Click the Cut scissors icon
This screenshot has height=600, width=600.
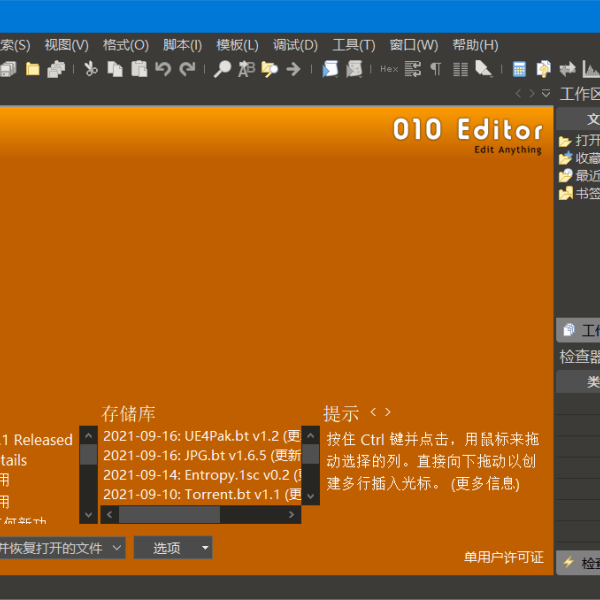91,69
